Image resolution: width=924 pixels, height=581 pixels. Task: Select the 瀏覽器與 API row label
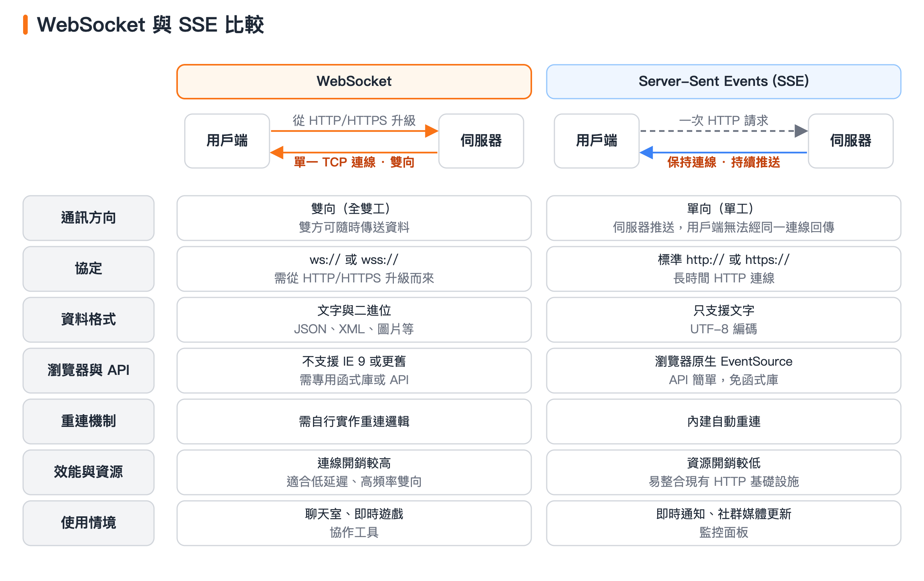coord(89,371)
